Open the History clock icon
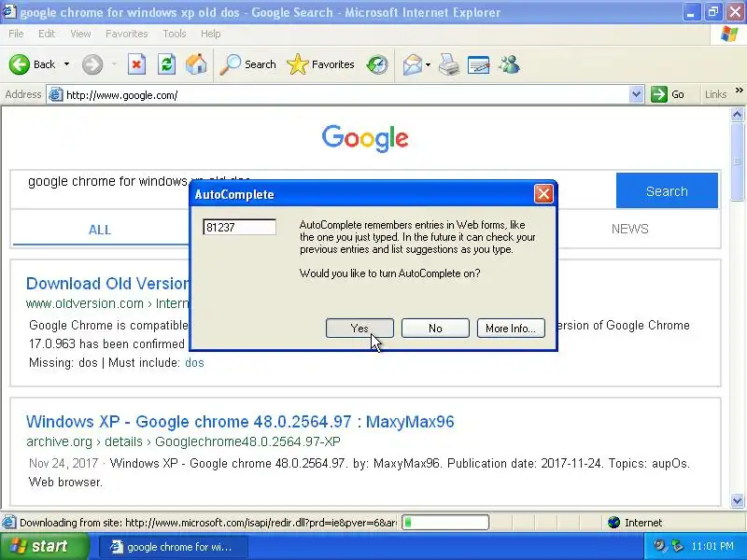Image resolution: width=747 pixels, height=560 pixels. click(377, 64)
